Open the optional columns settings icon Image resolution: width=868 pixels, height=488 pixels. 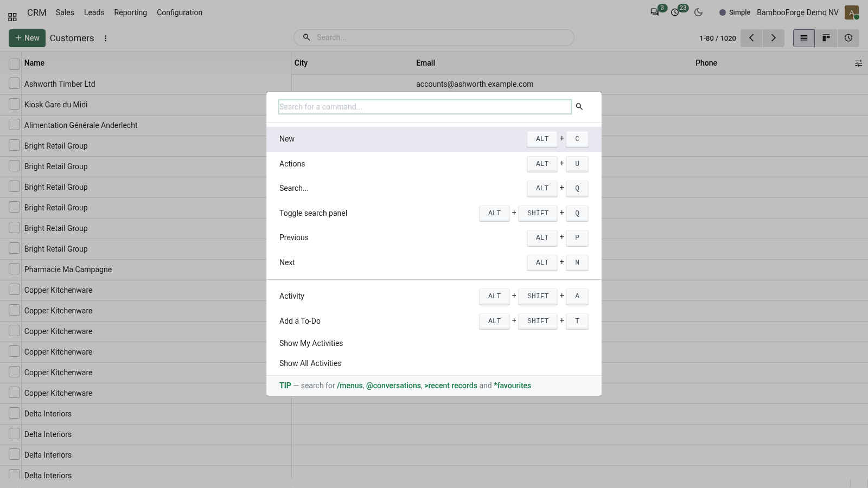858,63
